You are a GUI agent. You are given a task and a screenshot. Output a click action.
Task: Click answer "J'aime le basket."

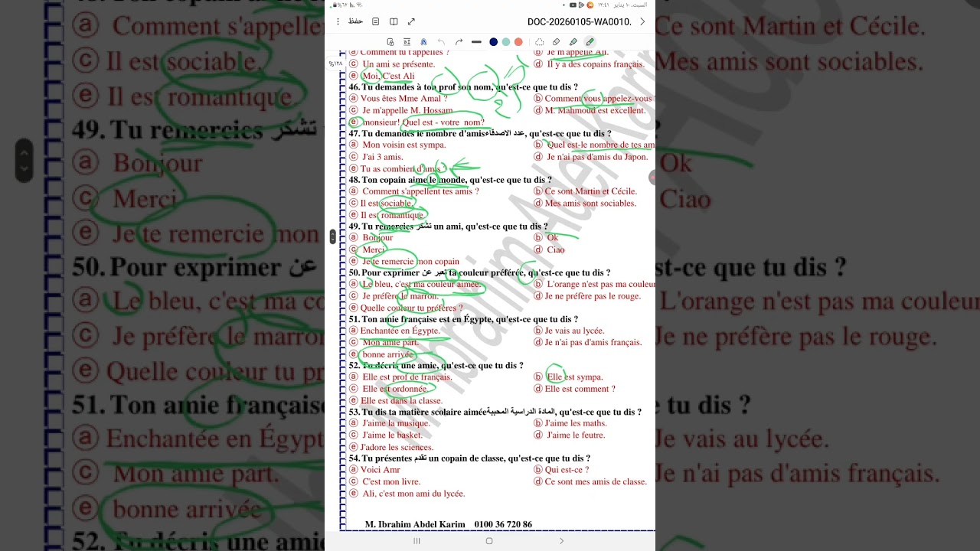point(392,435)
